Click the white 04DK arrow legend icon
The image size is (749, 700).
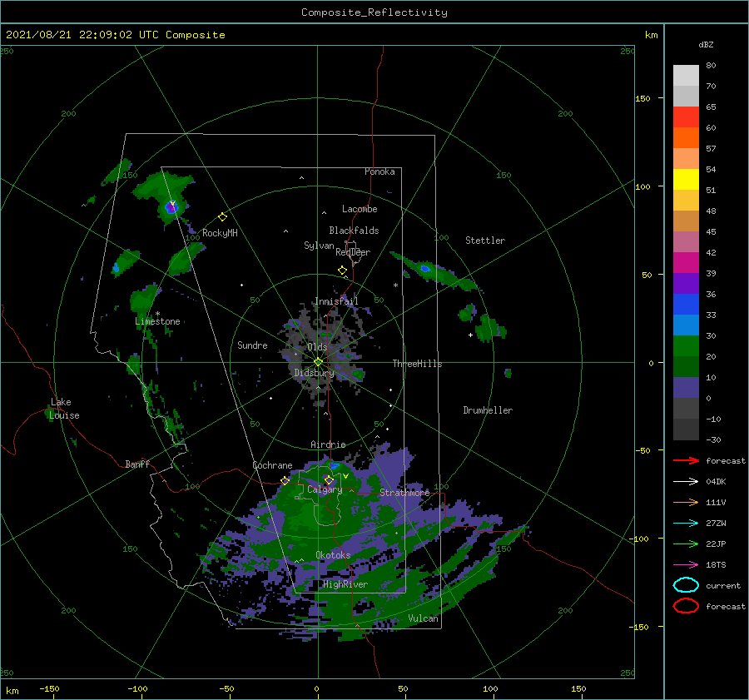tap(686, 482)
